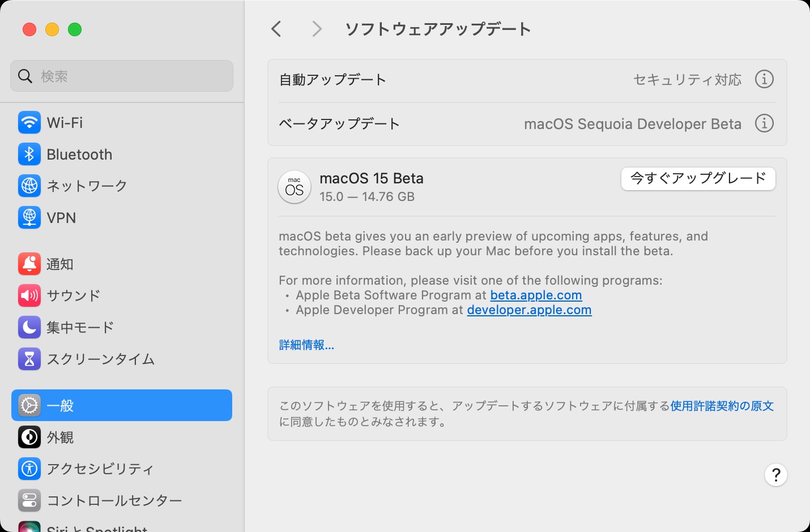The width and height of the screenshot is (810, 532).
Task: Click the 集中モード moon icon
Action: pos(29,327)
